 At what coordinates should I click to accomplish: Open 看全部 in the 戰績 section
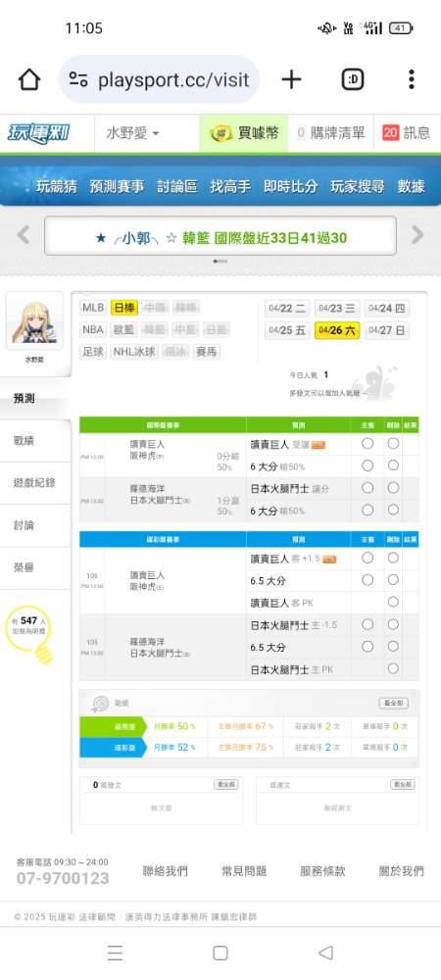[394, 703]
